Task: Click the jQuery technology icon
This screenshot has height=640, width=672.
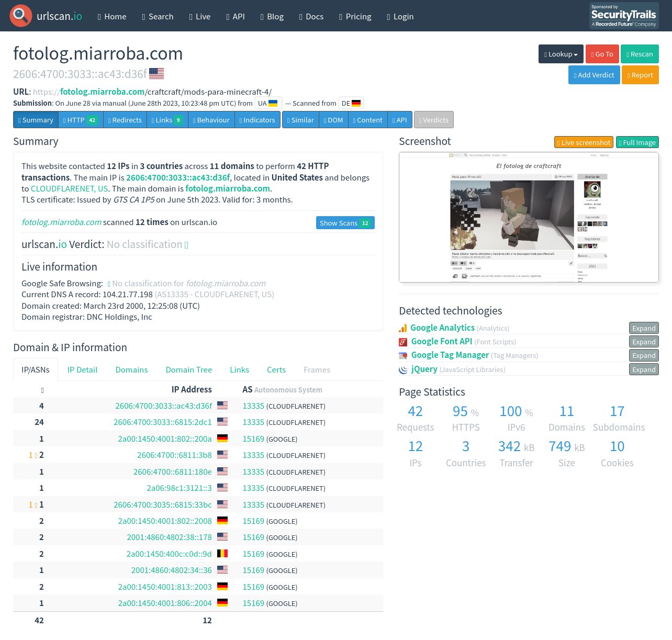Action: click(403, 369)
